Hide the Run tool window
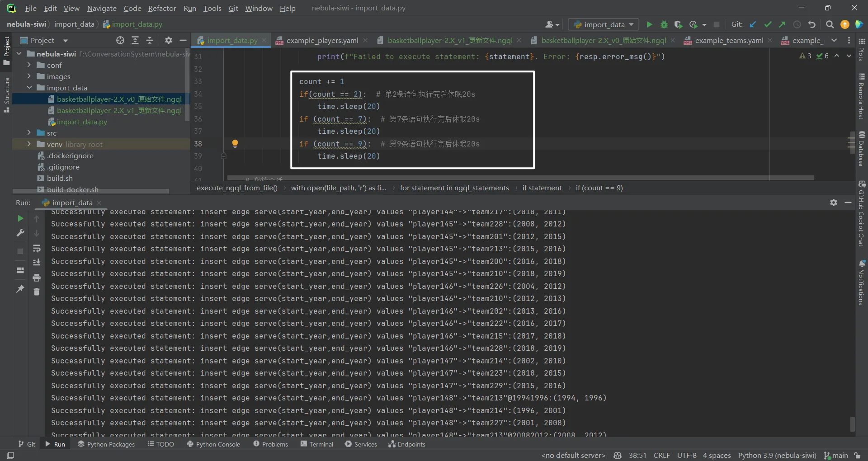The height and width of the screenshot is (461, 868). [x=848, y=202]
